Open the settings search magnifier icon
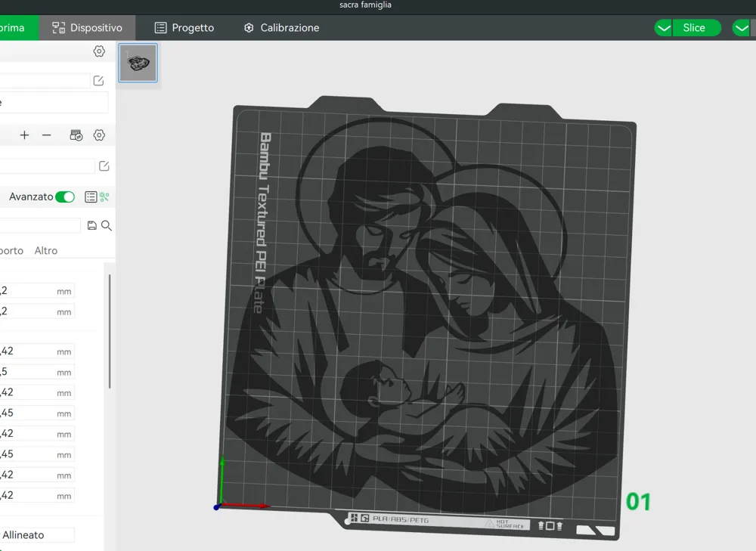This screenshot has width=756, height=551. coord(107,225)
